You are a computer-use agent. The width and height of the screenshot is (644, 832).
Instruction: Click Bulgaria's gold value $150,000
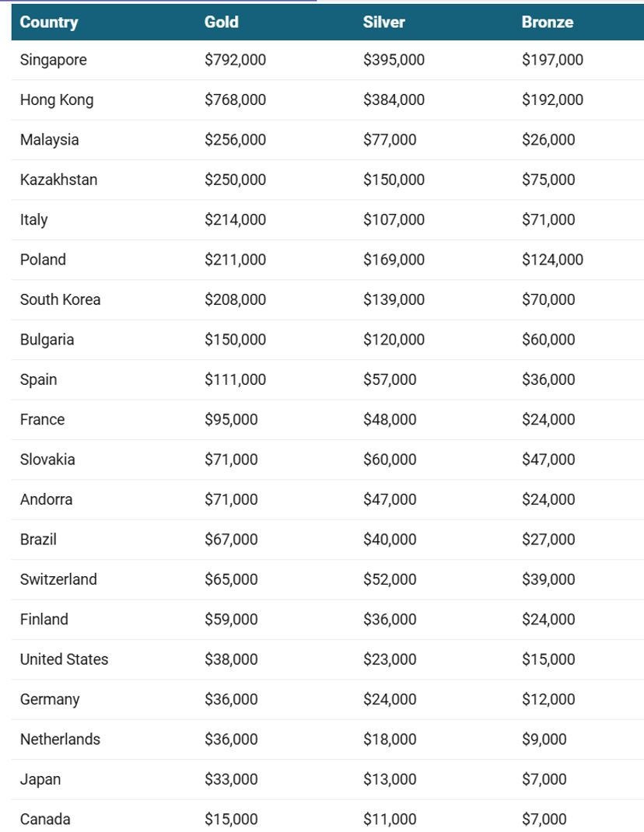pyautogui.click(x=235, y=340)
